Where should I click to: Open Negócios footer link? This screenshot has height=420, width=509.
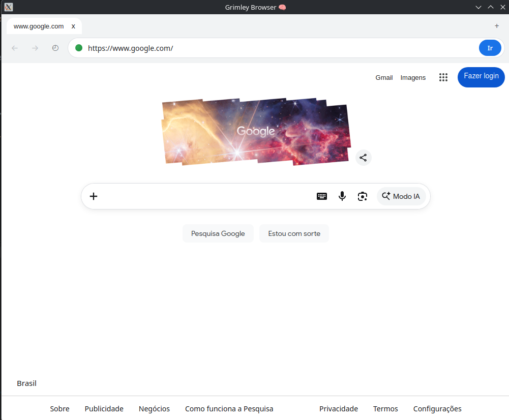click(154, 409)
